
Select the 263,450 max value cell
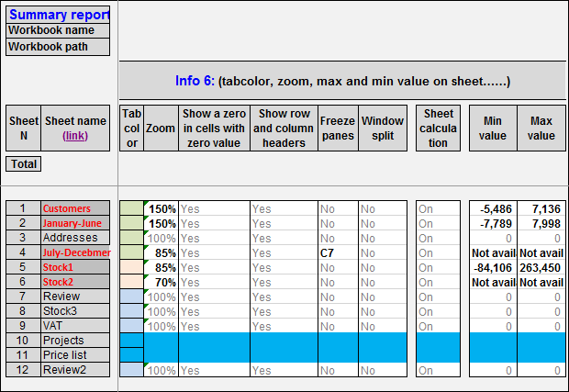pos(541,267)
